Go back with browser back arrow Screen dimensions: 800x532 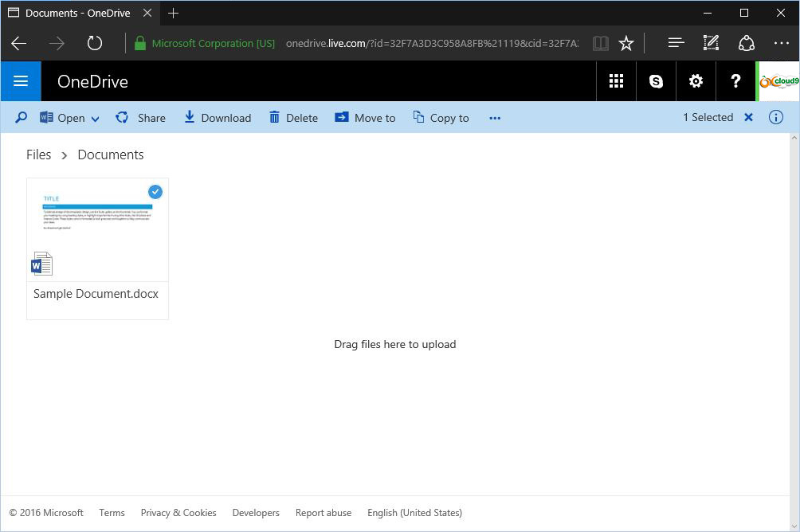click(x=19, y=43)
